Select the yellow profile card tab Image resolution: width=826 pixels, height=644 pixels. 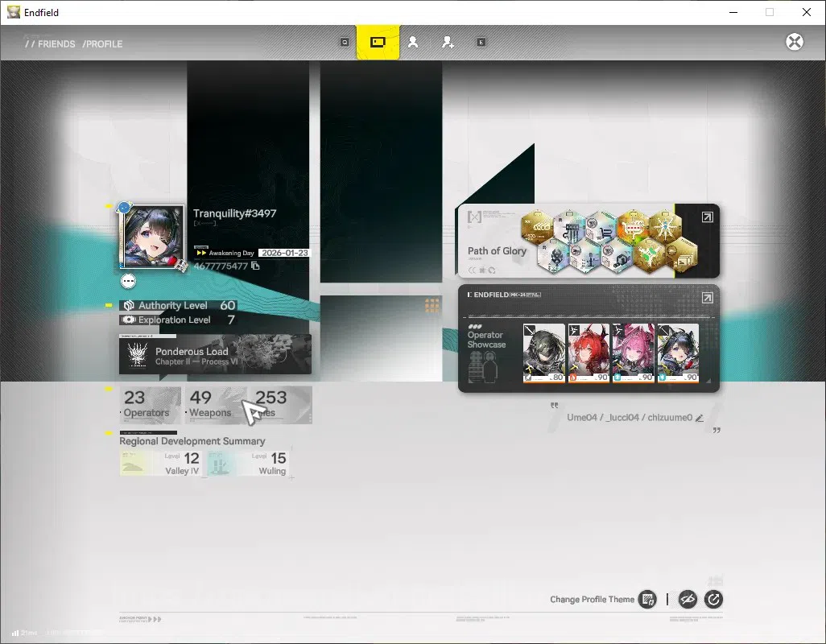click(x=378, y=42)
